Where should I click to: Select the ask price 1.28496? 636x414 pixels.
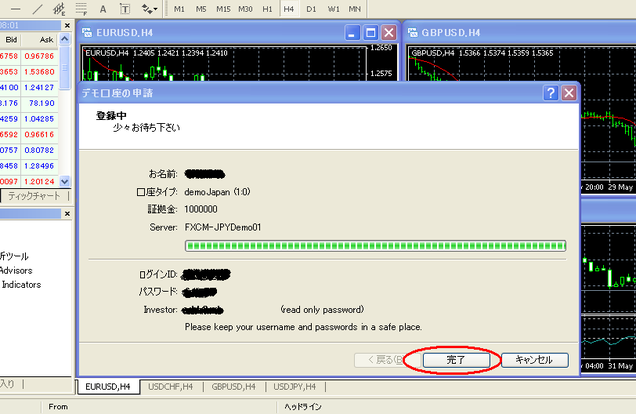point(39,166)
